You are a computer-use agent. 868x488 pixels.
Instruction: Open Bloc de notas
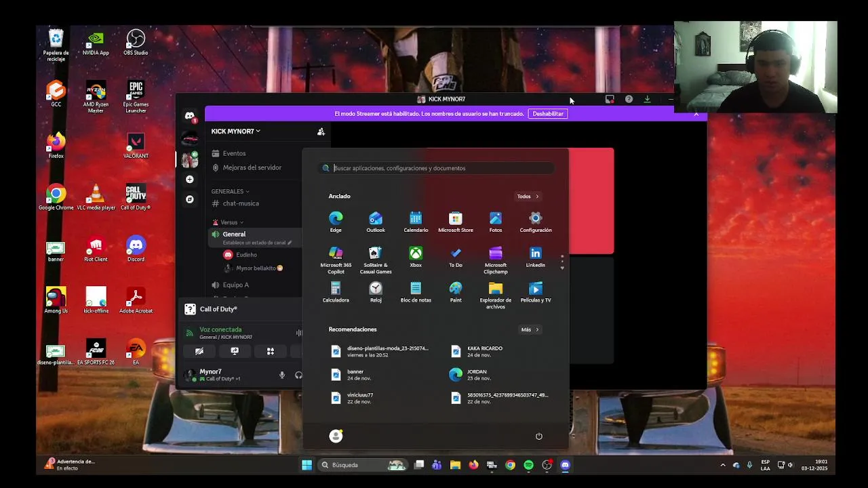click(416, 292)
